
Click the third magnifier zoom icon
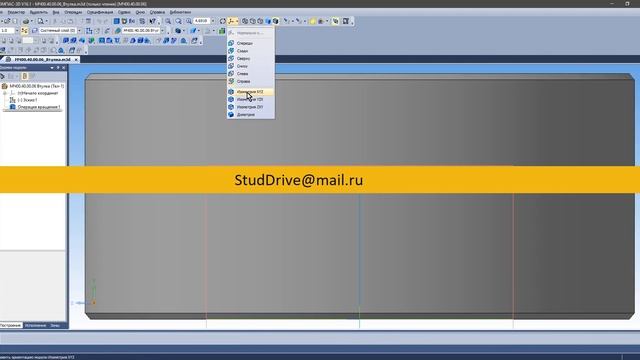(x=189, y=21)
